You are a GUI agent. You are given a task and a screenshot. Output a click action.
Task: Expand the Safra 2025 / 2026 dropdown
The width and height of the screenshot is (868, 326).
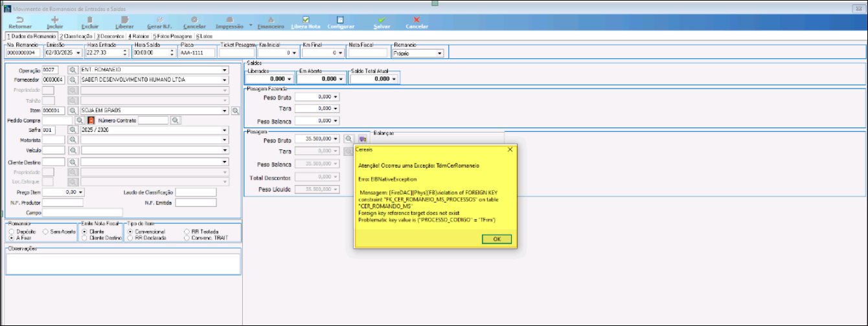(225, 130)
